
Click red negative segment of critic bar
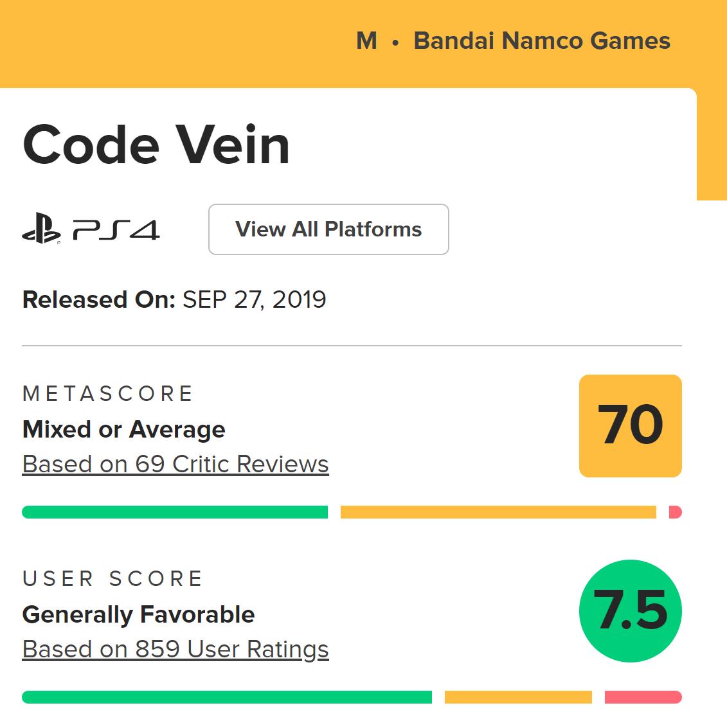[675, 512]
